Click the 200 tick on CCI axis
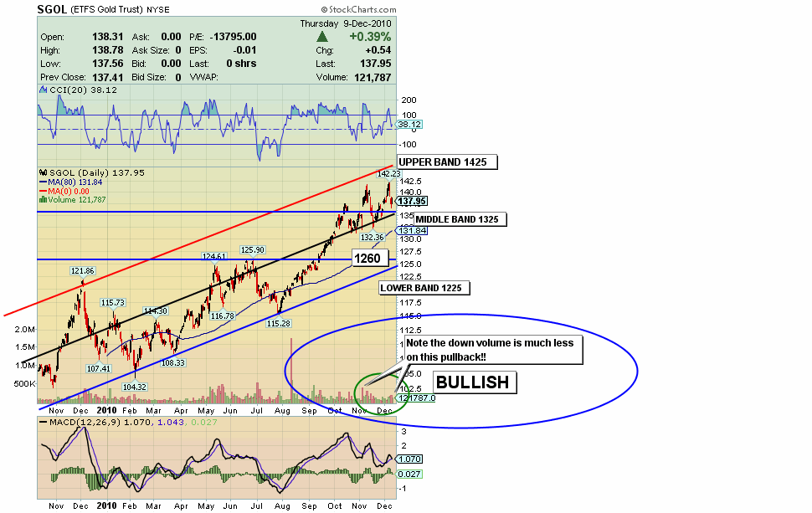The width and height of the screenshot is (812, 513). (409, 100)
